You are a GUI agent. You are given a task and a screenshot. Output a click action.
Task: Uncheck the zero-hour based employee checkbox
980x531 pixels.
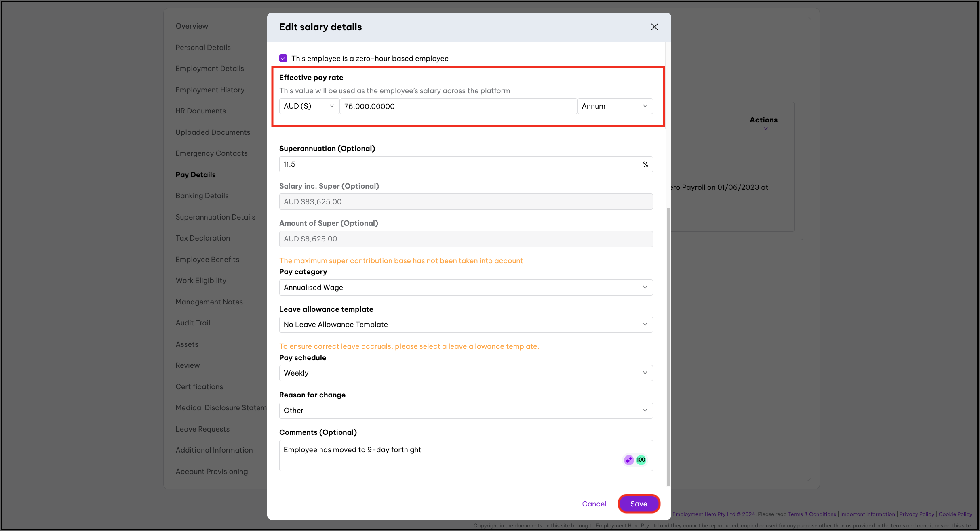(x=283, y=58)
